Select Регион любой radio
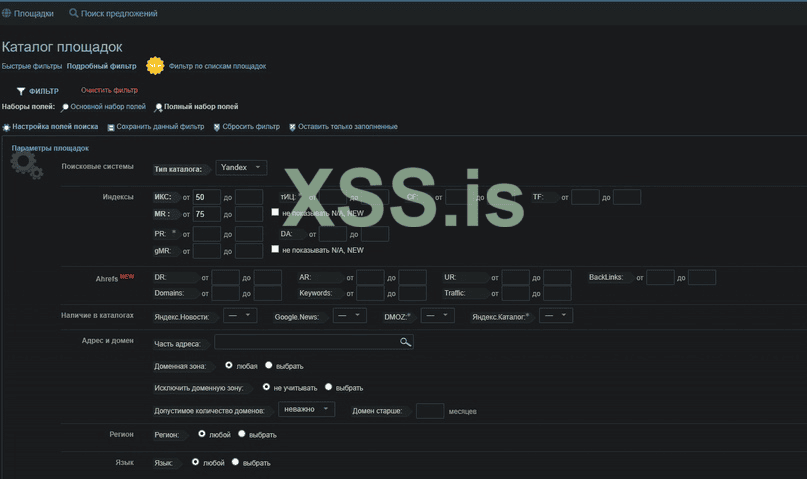Screen dimensions: 807x479 click(x=202, y=434)
